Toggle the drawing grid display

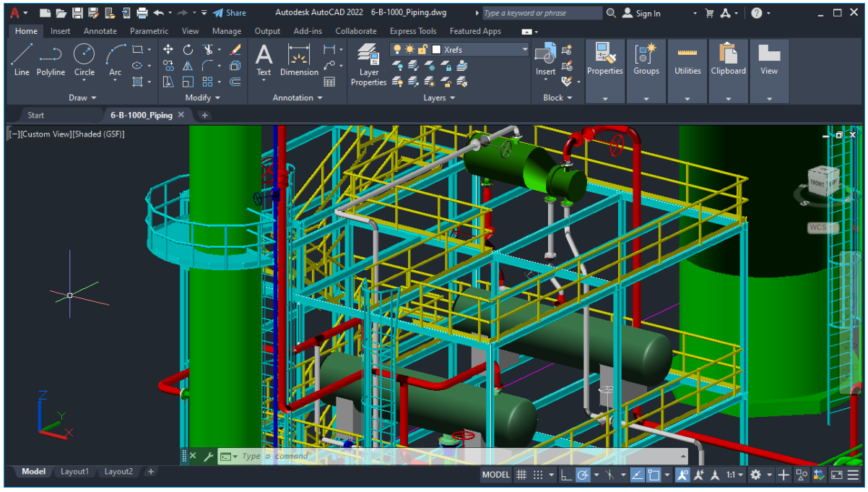pos(521,475)
